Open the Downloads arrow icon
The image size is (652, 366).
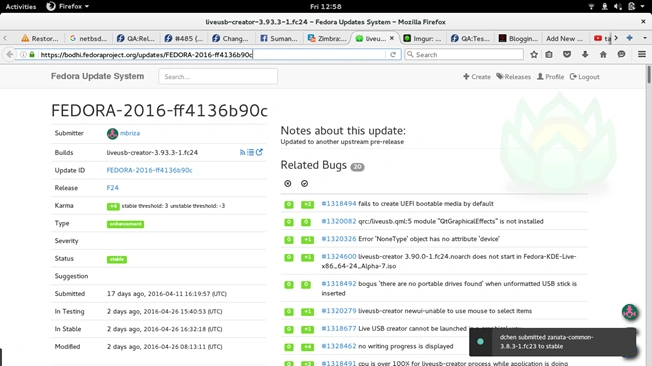585,54
